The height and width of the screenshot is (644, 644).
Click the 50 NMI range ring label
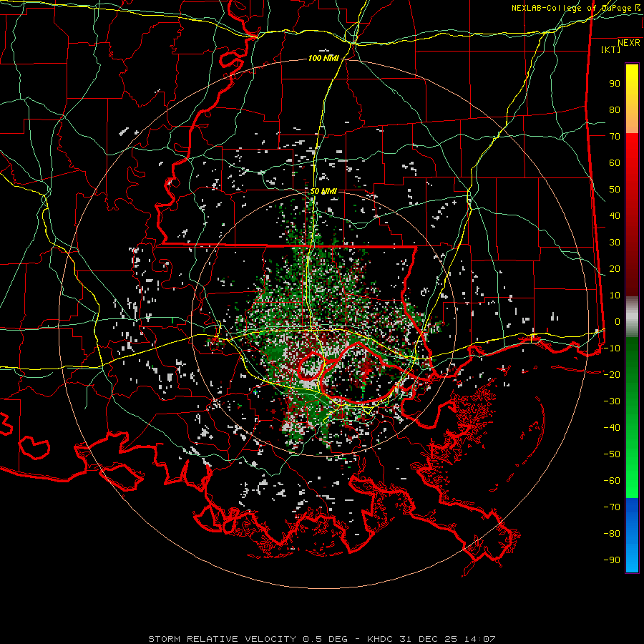[x=323, y=191]
